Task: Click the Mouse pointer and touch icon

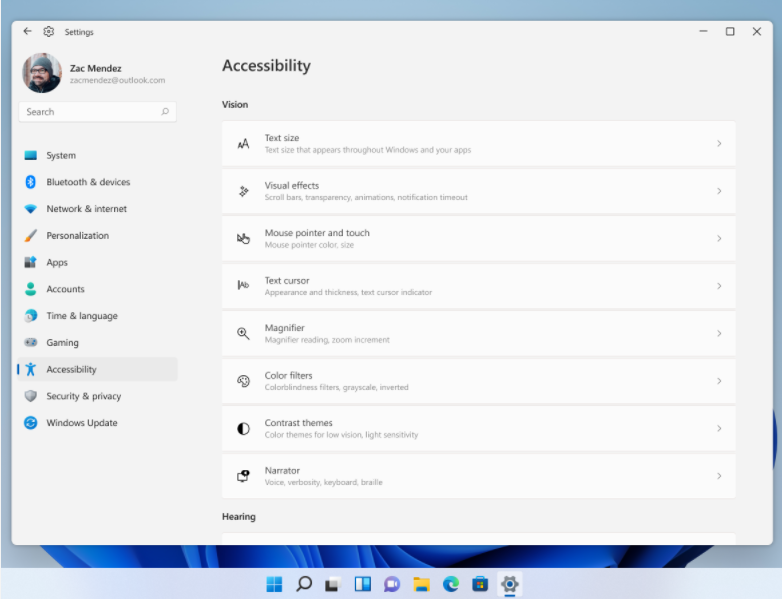Action: (243, 239)
